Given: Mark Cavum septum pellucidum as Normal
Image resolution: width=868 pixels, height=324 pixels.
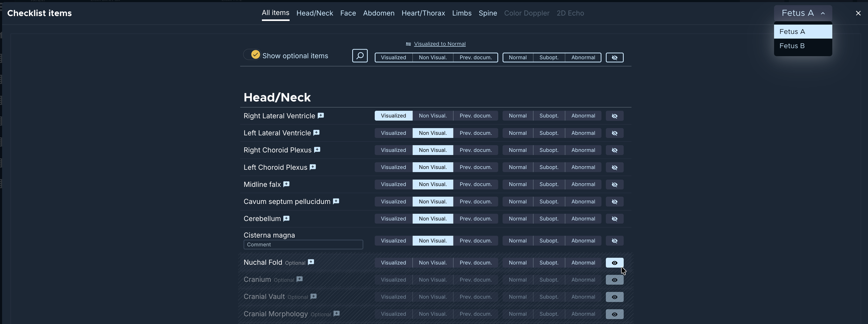Looking at the screenshot, I should click(518, 202).
